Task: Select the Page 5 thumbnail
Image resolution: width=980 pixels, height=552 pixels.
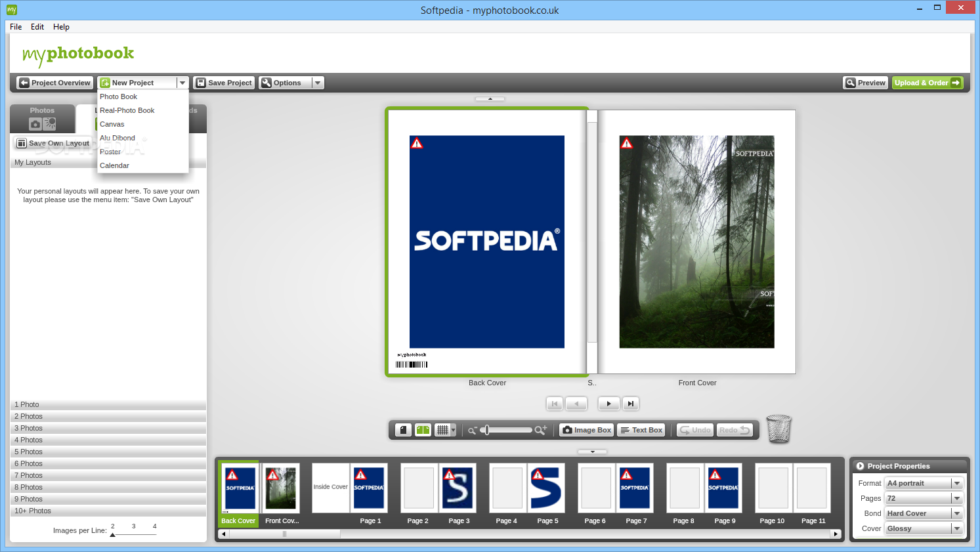Action: tap(547, 488)
